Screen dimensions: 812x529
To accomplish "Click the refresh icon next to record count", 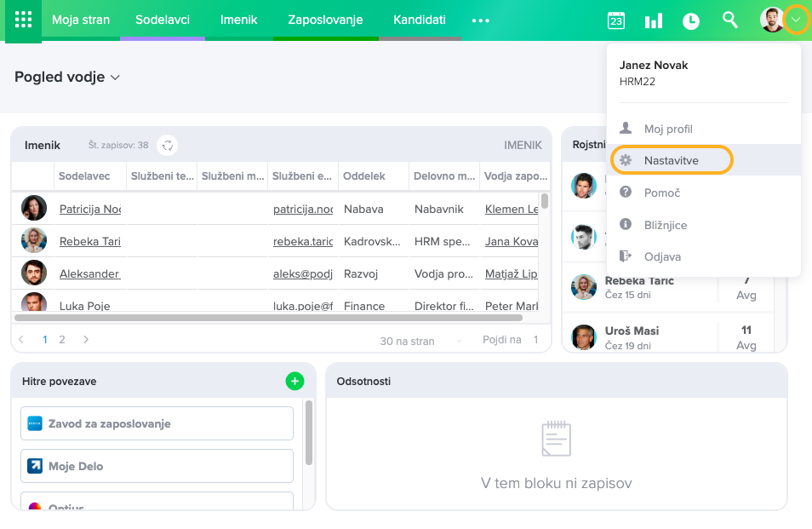I will (x=168, y=146).
